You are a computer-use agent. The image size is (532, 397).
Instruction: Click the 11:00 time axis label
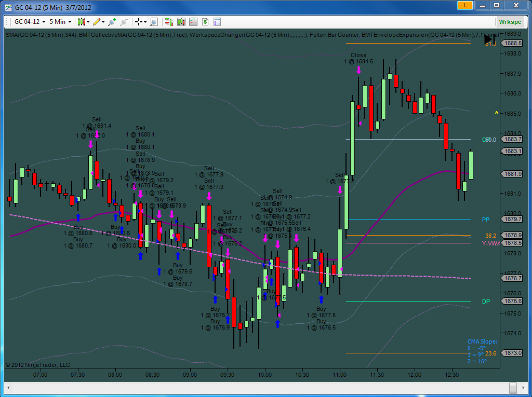tap(340, 375)
